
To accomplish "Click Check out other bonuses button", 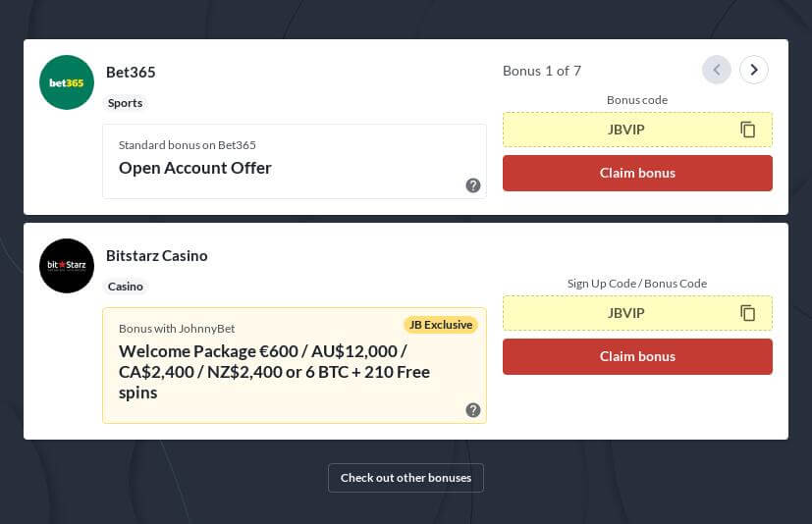I will (x=406, y=478).
